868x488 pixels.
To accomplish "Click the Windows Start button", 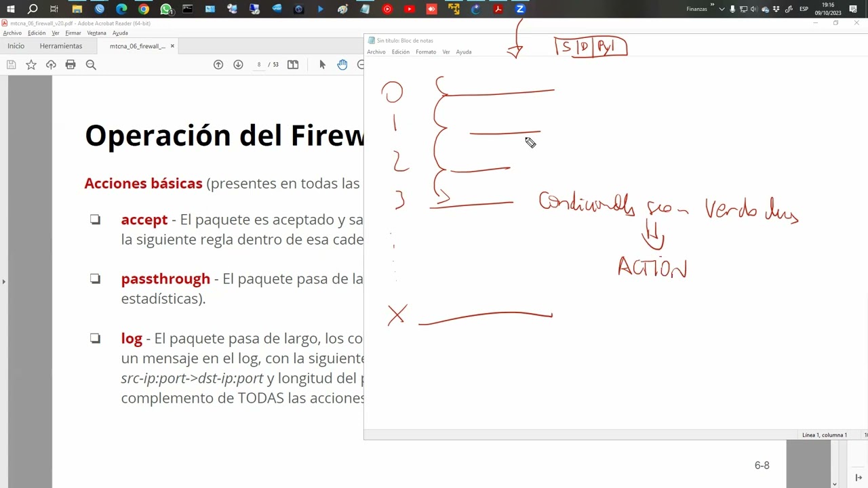I will pos(10,9).
